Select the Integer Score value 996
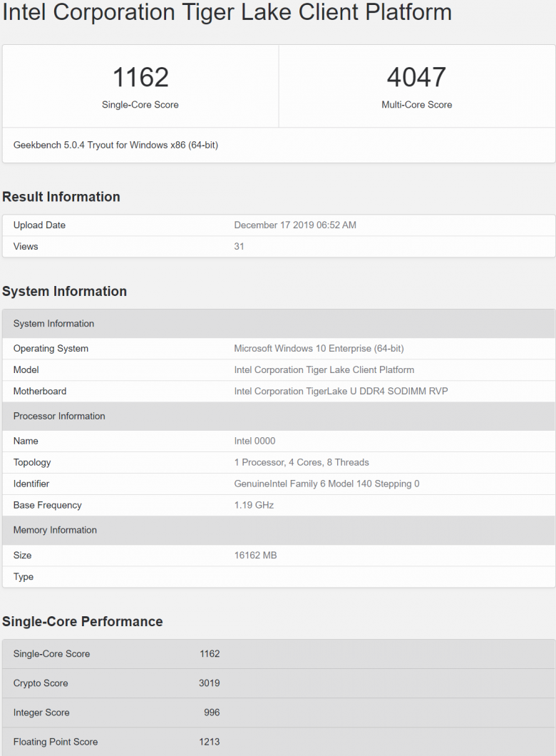Image resolution: width=556 pixels, height=756 pixels. pos(212,712)
